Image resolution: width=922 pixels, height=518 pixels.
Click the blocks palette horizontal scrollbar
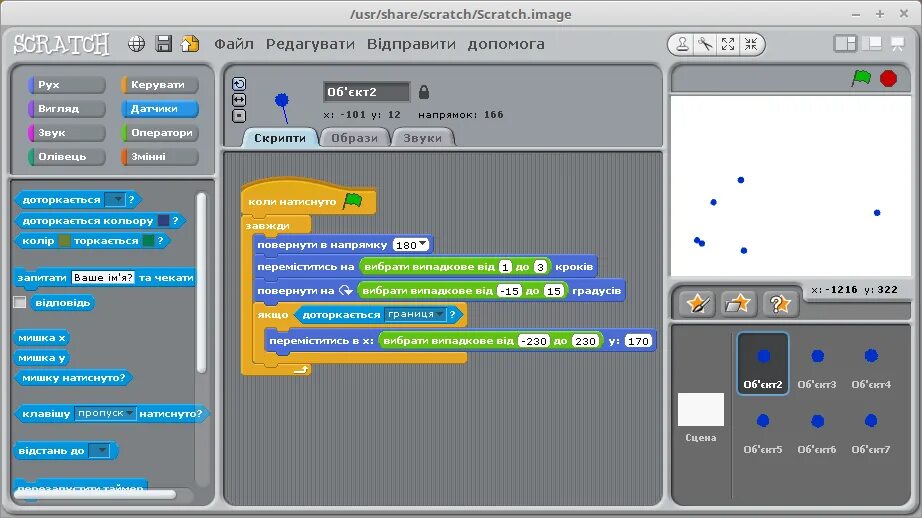point(95,494)
